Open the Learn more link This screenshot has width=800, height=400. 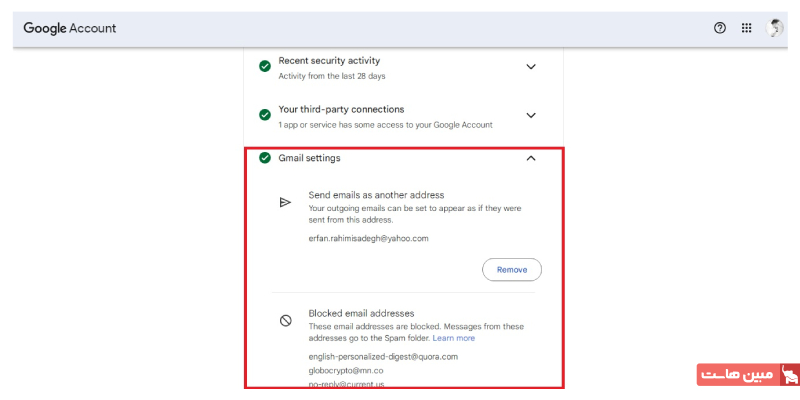(x=453, y=338)
